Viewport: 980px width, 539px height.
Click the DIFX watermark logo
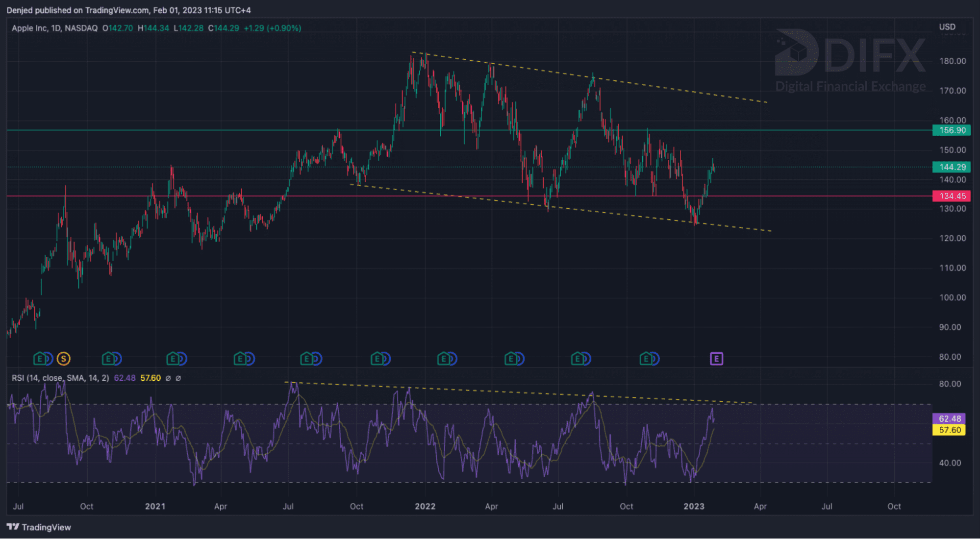(x=850, y=61)
